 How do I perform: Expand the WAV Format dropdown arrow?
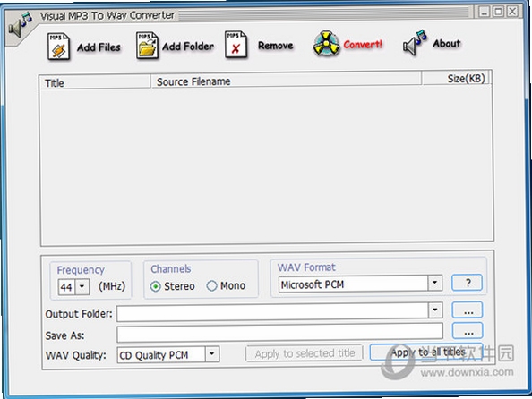pyautogui.click(x=434, y=283)
